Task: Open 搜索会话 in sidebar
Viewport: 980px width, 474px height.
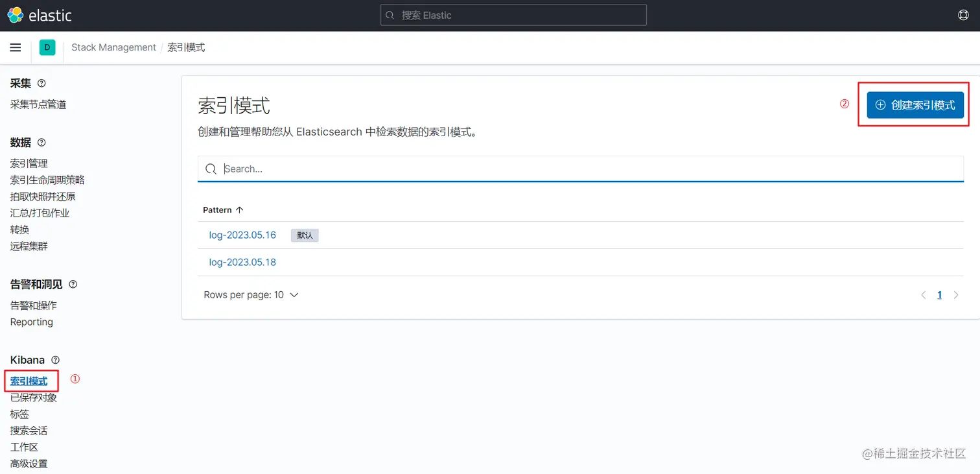Action: pos(29,431)
